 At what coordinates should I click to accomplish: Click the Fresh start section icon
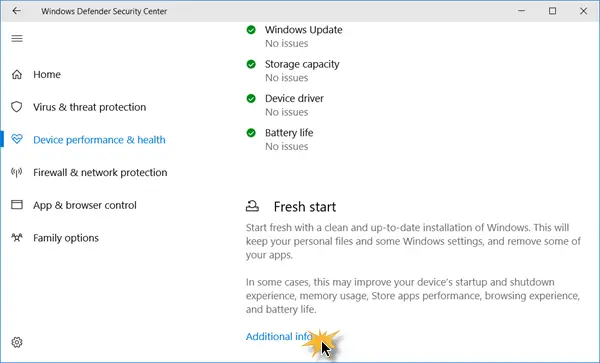coord(252,206)
